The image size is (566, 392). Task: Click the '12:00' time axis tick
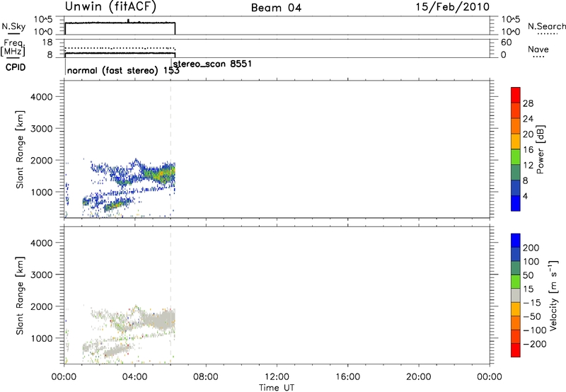[277, 377]
